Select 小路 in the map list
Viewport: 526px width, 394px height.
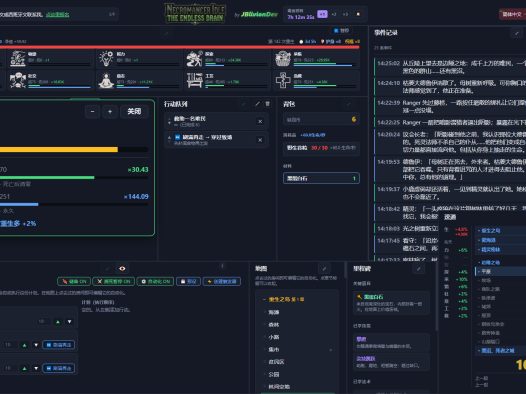(274, 337)
